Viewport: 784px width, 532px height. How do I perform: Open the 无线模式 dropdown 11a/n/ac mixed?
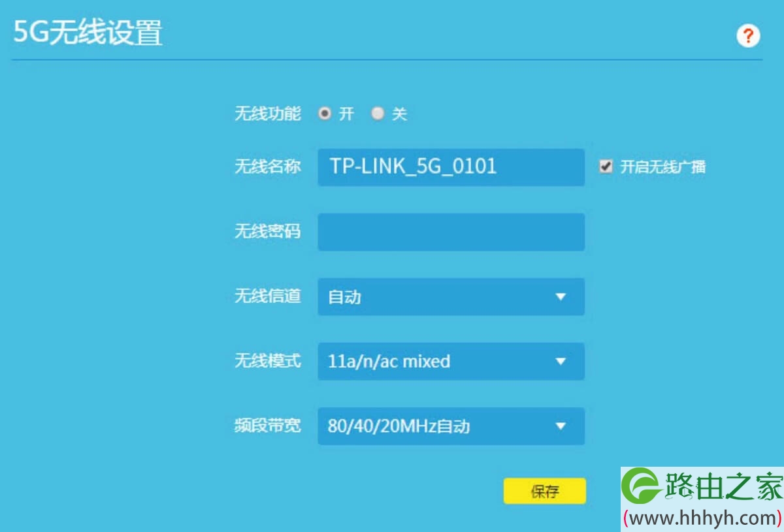[x=451, y=362]
